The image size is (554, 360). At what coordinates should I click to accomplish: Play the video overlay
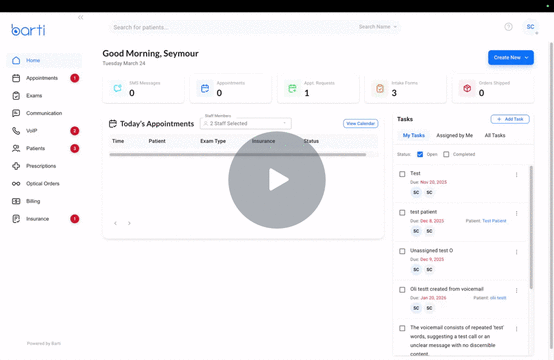(277, 180)
